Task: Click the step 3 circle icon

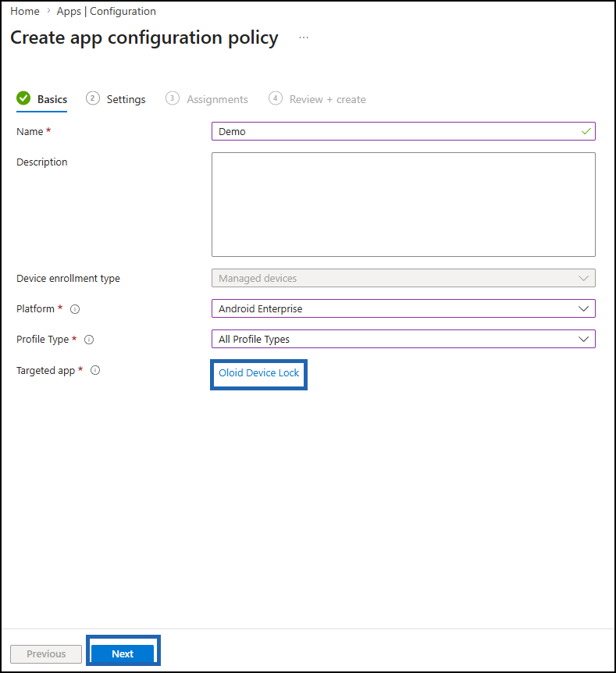Action: tap(173, 98)
